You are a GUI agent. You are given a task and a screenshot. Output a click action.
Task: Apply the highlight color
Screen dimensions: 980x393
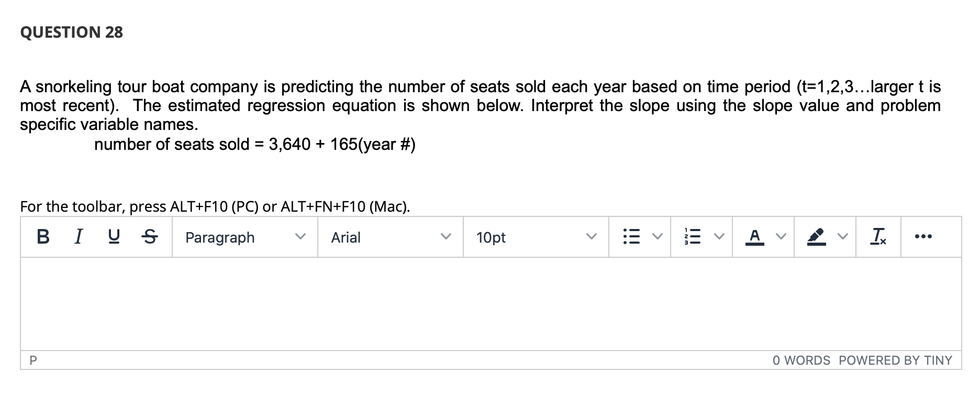pyautogui.click(x=817, y=237)
